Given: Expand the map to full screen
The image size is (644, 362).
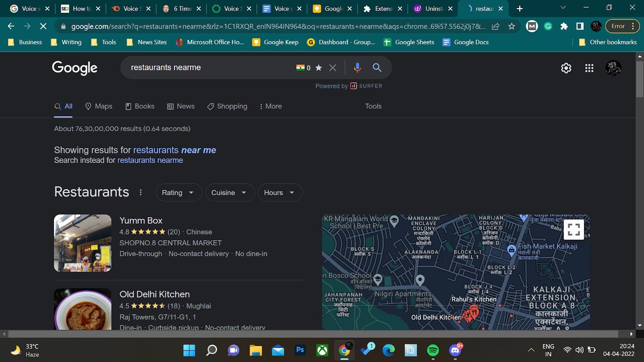Looking at the screenshot, I should point(574,230).
